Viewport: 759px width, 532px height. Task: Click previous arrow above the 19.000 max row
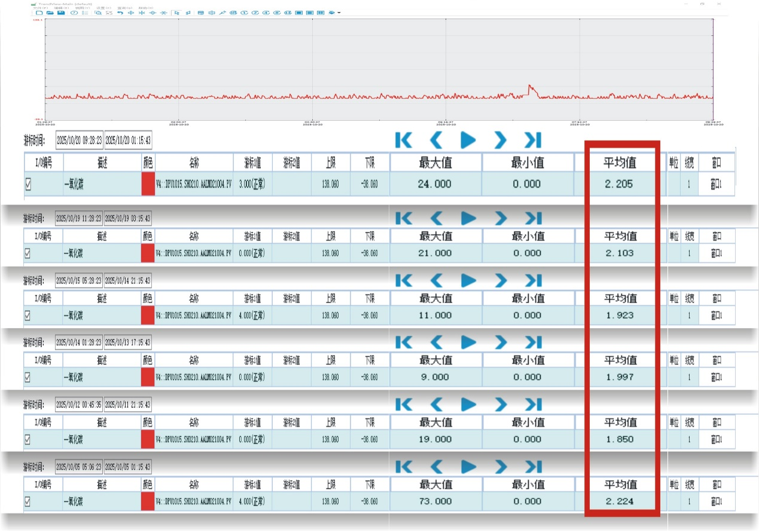click(437, 405)
